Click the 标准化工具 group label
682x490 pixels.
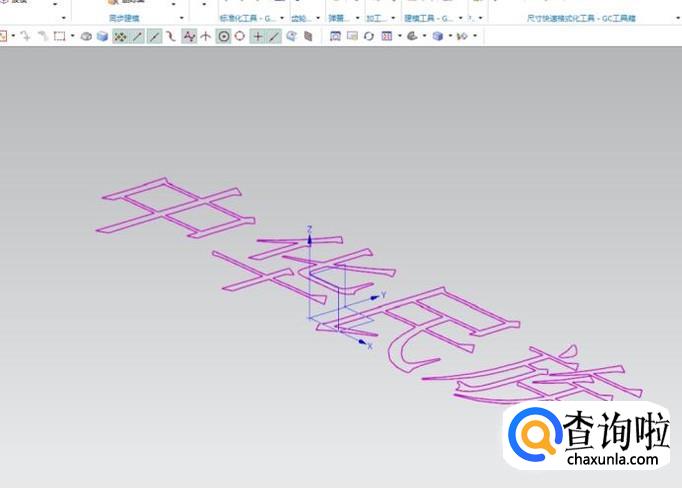coord(246,18)
